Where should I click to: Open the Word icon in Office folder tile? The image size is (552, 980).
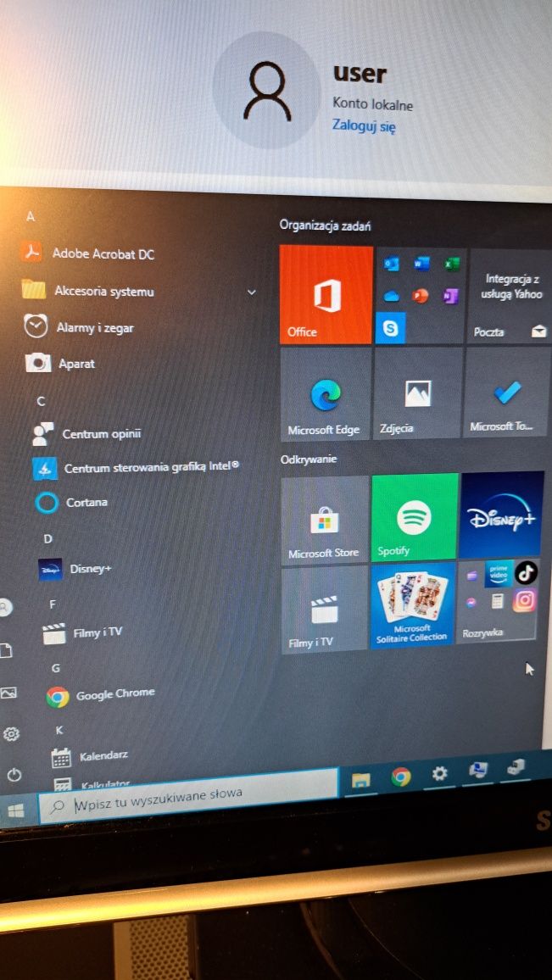tap(421, 264)
